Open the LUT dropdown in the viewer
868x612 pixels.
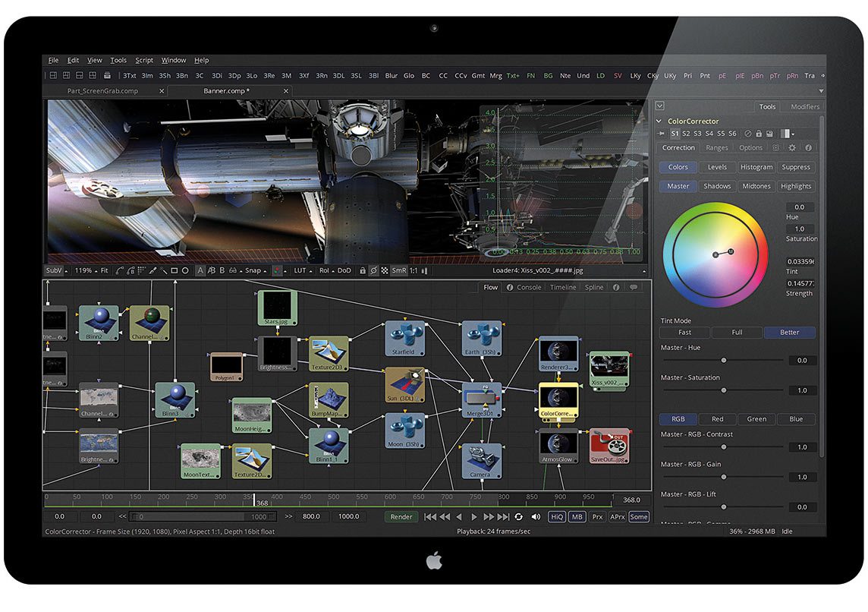[x=303, y=270]
